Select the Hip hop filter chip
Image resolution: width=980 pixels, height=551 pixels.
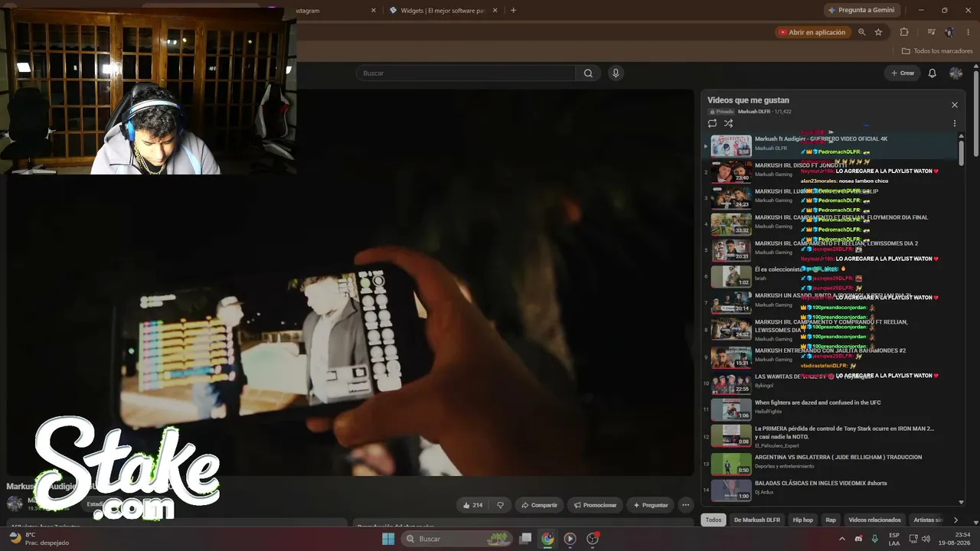click(x=802, y=520)
